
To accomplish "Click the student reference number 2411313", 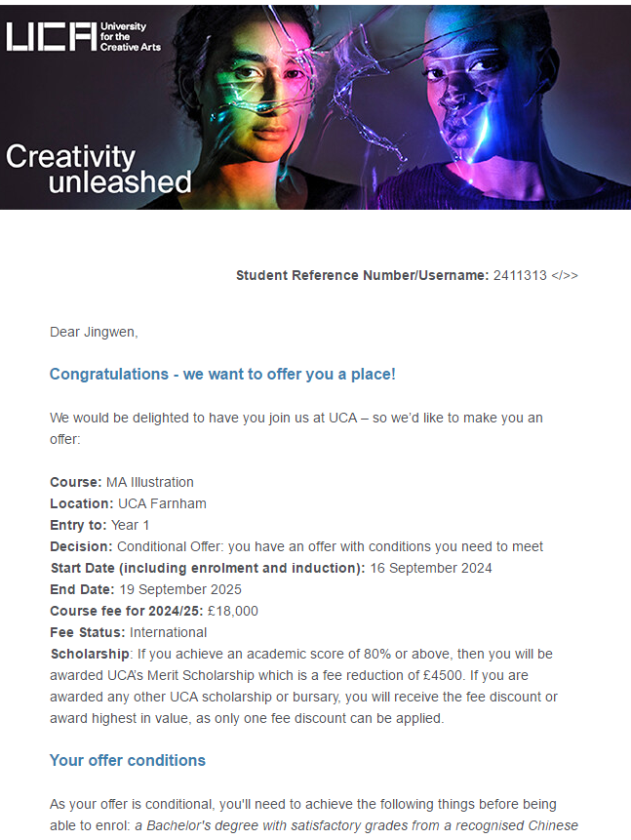I will pyautogui.click(x=520, y=275).
